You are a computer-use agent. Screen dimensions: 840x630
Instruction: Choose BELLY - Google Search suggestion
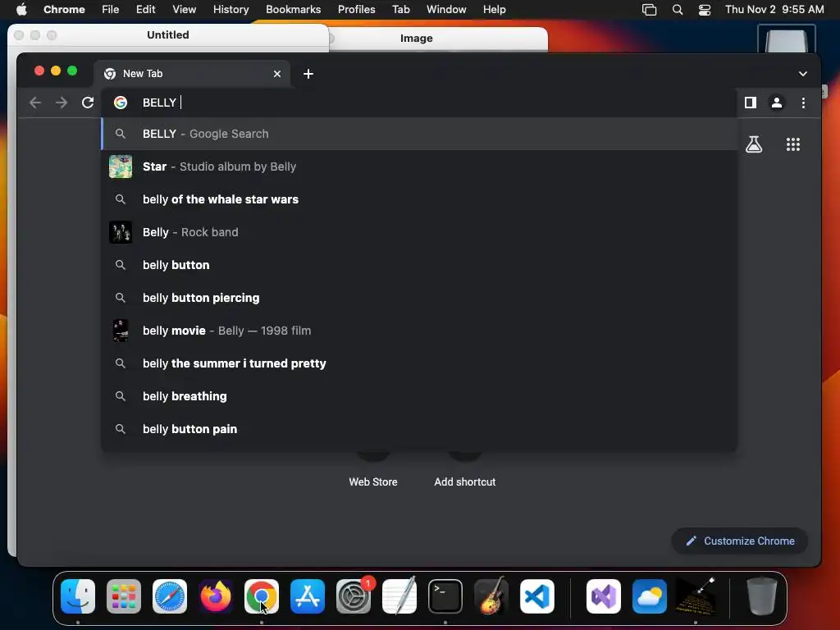pyautogui.click(x=419, y=134)
